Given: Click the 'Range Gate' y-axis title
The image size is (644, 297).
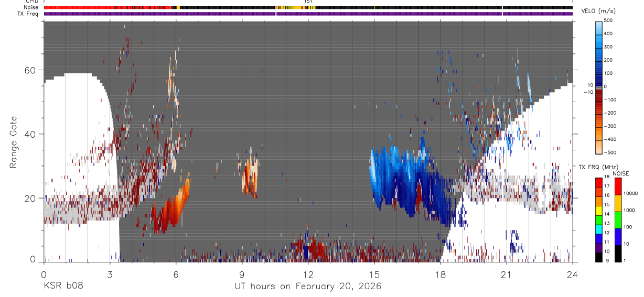Looking at the screenshot, I should (15, 141).
